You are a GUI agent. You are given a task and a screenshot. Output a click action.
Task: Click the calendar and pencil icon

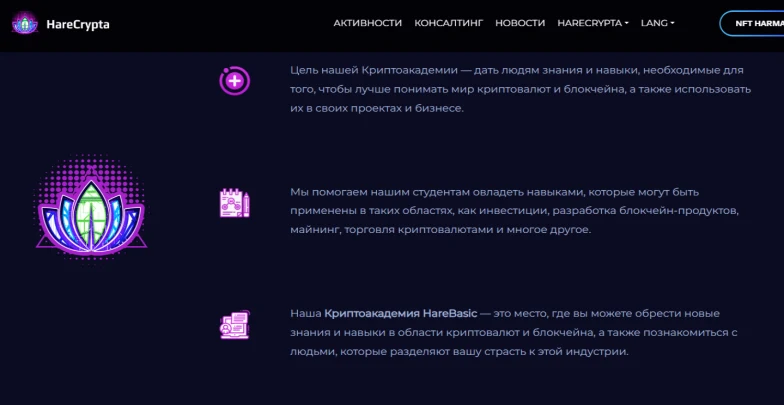click(234, 202)
